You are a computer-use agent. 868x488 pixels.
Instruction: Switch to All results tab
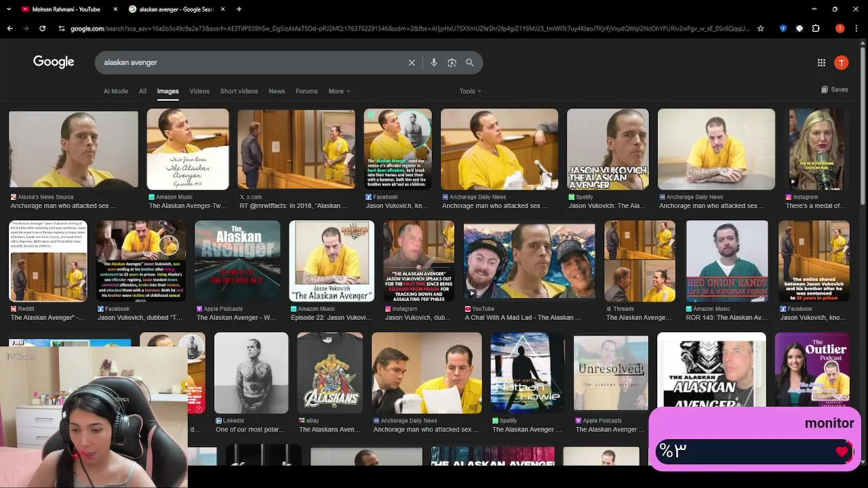point(142,91)
